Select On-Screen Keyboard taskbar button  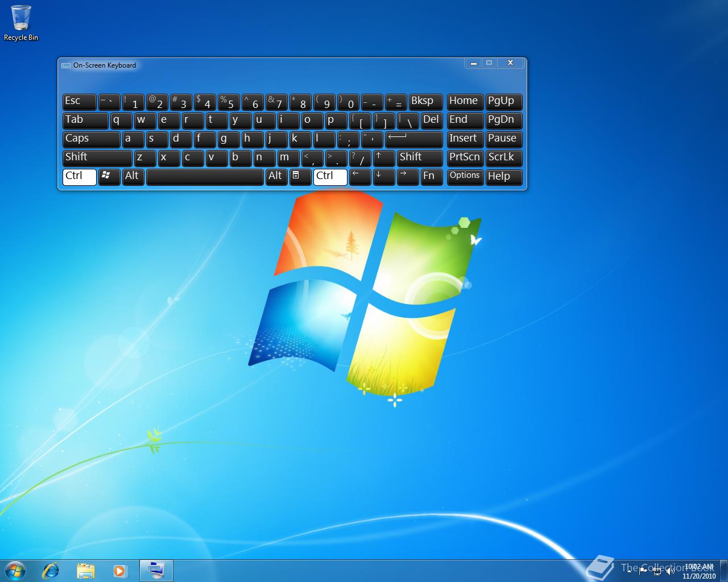(156, 571)
